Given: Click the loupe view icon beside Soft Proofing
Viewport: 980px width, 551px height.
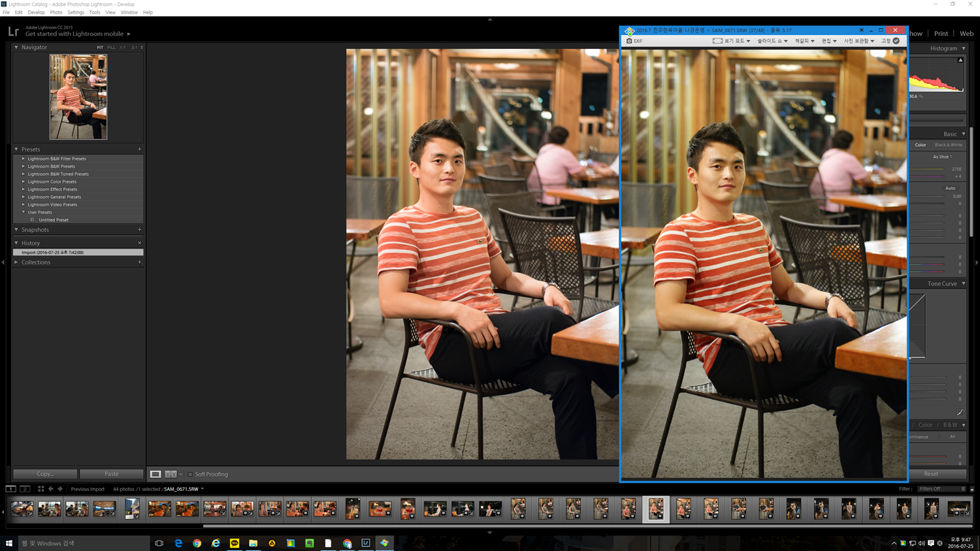Looking at the screenshot, I should pos(155,474).
